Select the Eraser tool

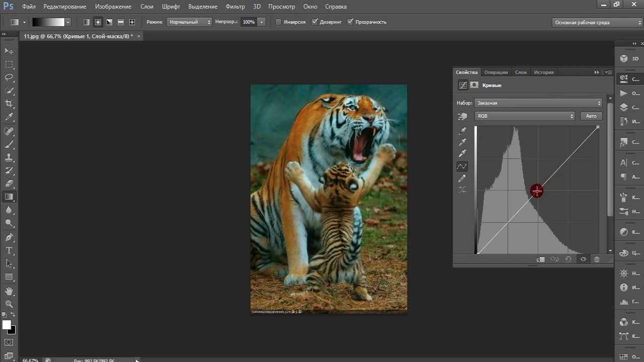[x=9, y=184]
